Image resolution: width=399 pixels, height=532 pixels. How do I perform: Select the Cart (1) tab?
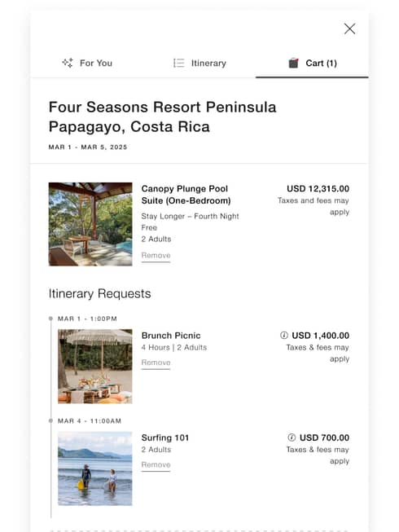point(312,63)
